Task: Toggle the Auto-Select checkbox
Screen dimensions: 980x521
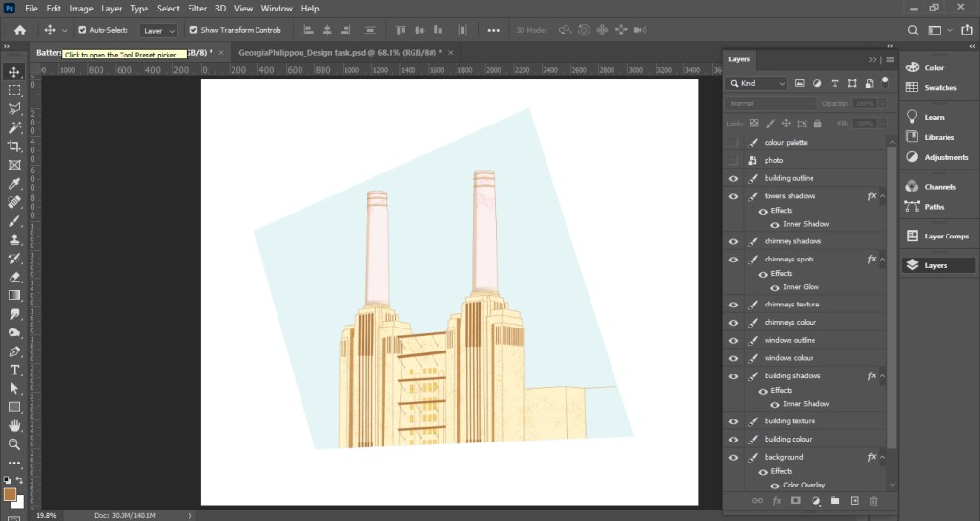Action: [x=82, y=30]
